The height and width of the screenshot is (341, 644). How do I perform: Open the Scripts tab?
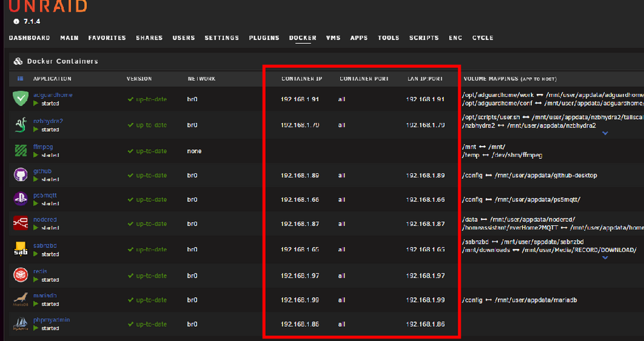click(x=424, y=38)
